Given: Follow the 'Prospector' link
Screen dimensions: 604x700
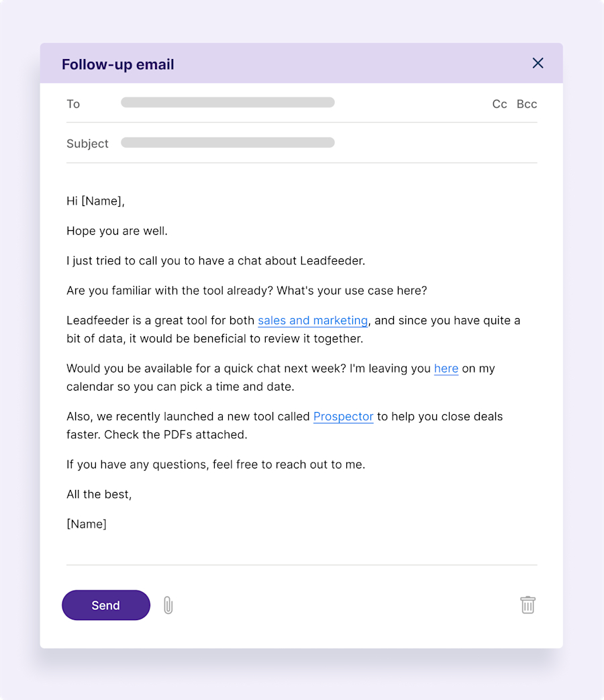Looking at the screenshot, I should point(343,416).
